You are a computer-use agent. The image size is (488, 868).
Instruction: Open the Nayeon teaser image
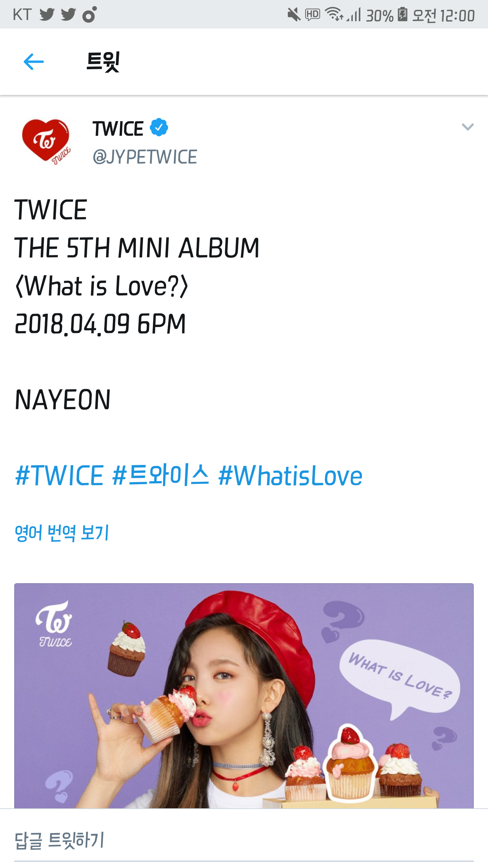tap(244, 695)
